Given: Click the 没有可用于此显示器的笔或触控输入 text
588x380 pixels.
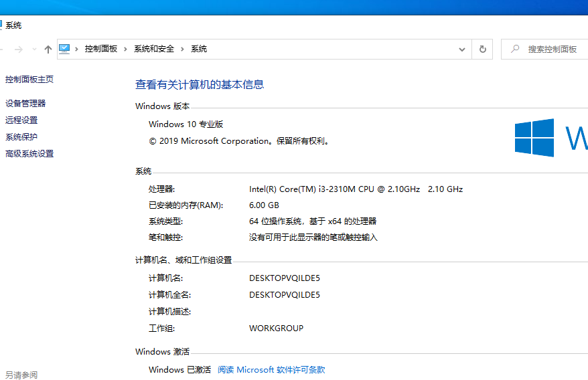Looking at the screenshot, I should click(x=313, y=237).
